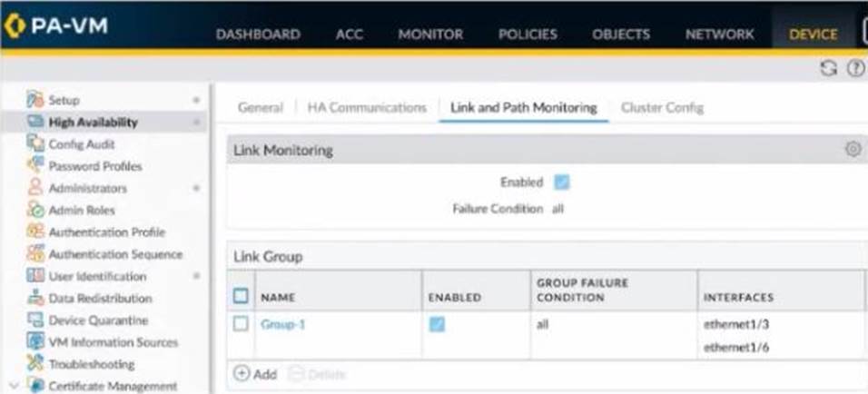
Task: Collapse the Certificate Management tree node
Action: click(11, 386)
